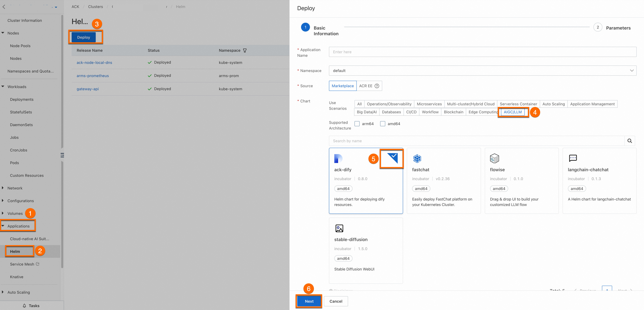The height and width of the screenshot is (310, 644).
Task: Switch source to Marketplace tab
Action: click(x=342, y=86)
